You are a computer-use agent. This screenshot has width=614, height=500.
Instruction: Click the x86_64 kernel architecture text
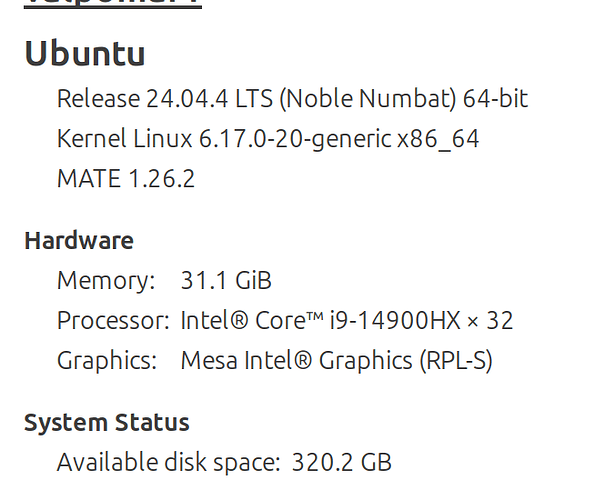438,139
